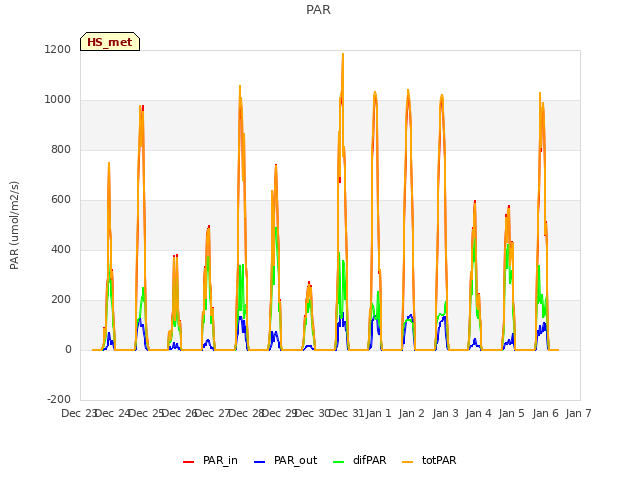The width and height of the screenshot is (640, 480).
Task: Click the blue PAR_out legend swatch
Action: pos(260,462)
